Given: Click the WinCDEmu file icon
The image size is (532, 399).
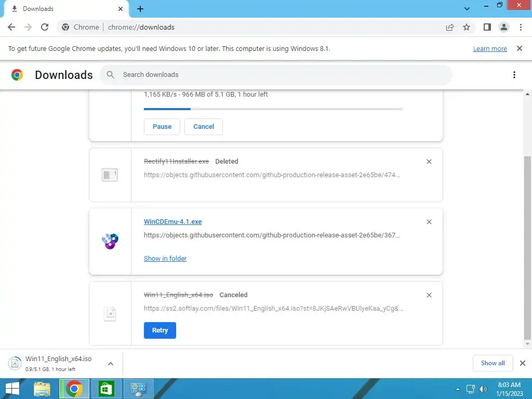Looking at the screenshot, I should tap(110, 241).
